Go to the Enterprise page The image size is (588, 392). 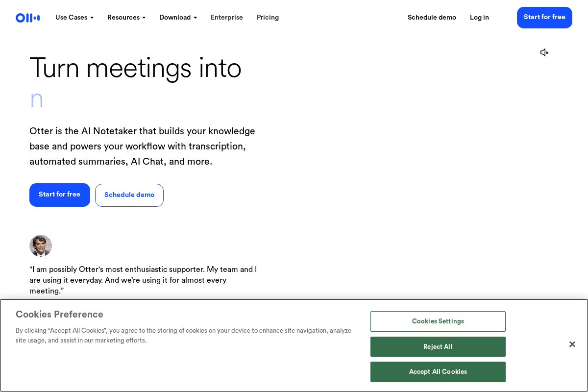point(227,18)
